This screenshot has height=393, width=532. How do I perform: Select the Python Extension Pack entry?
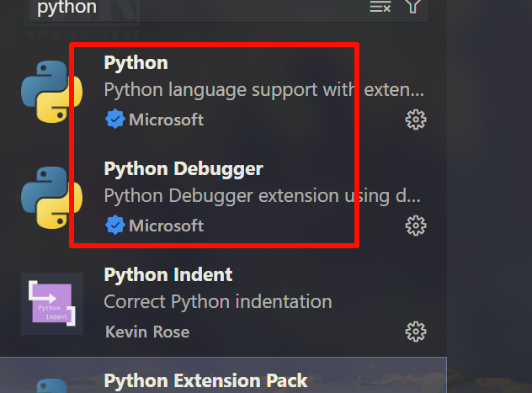point(223,375)
